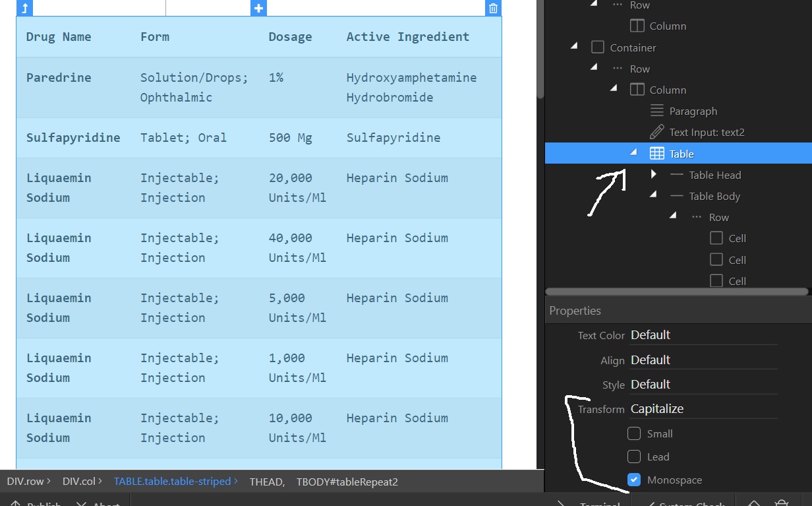Select DIV.row in the breadcrumb bar
This screenshot has height=506, width=812.
click(26, 482)
